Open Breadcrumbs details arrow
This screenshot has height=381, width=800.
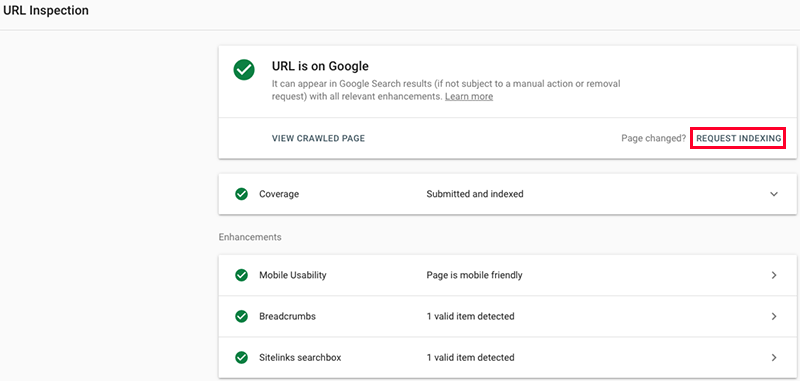[774, 316]
